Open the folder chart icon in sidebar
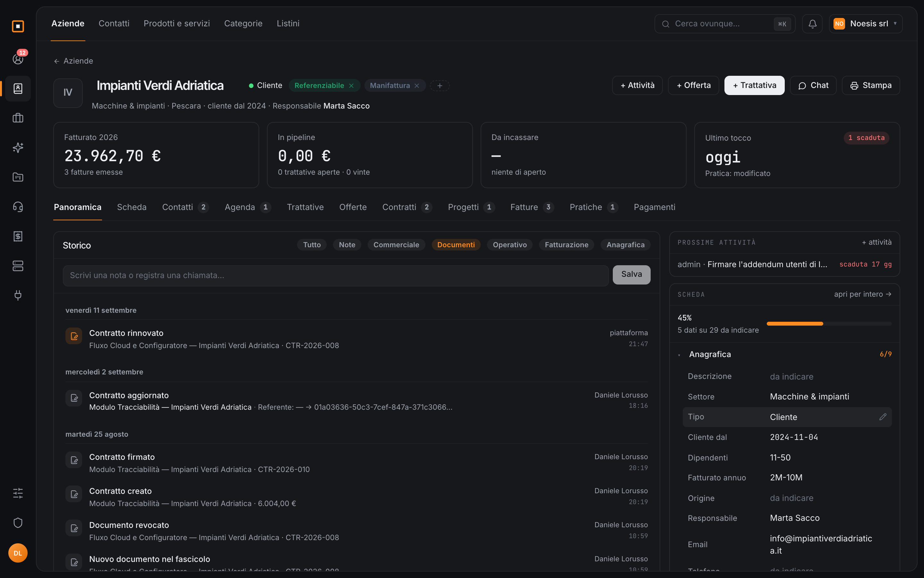The image size is (924, 578). [18, 177]
